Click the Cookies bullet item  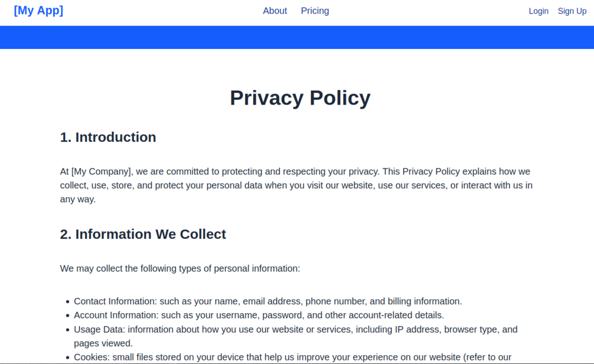[x=293, y=357]
